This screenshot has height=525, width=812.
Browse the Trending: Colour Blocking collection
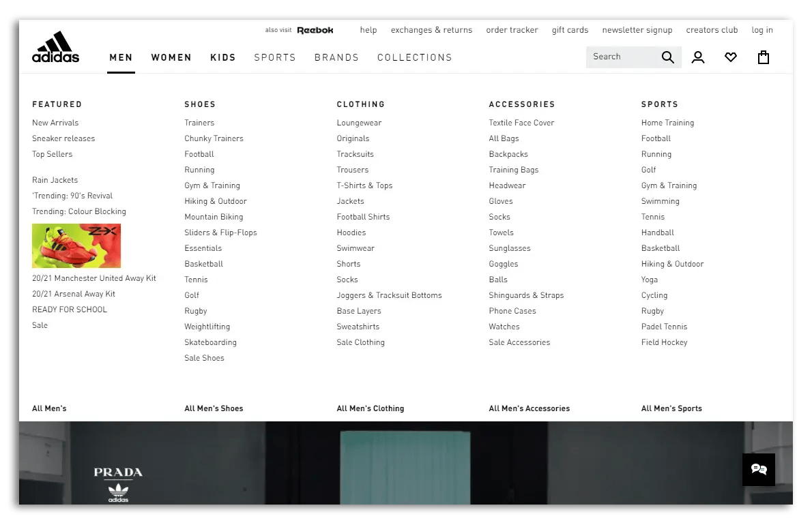(x=79, y=211)
